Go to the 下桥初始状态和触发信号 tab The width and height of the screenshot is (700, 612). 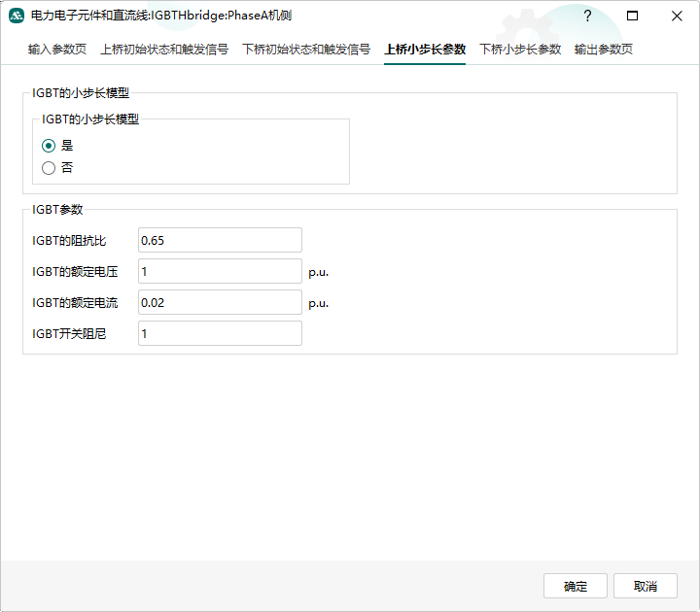[306, 50]
